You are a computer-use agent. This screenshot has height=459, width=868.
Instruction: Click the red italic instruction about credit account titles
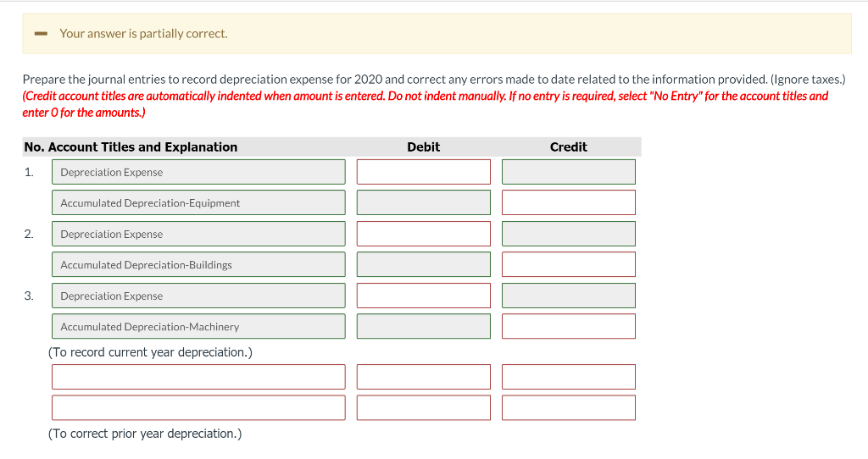pyautogui.click(x=426, y=104)
